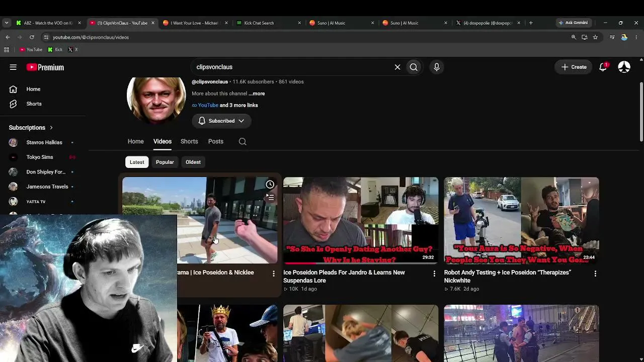Clear the search box with the X
The width and height of the screenshot is (644, 362).
pos(397,67)
